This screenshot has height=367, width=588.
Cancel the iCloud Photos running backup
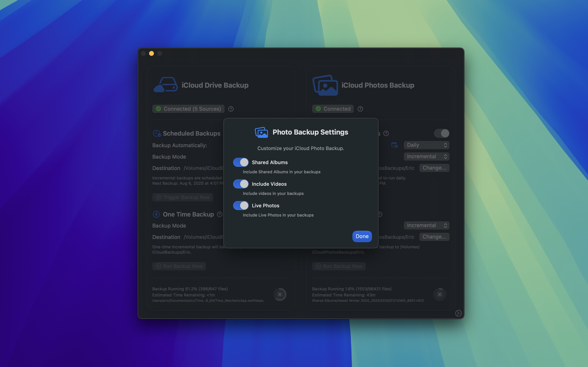tap(440, 294)
